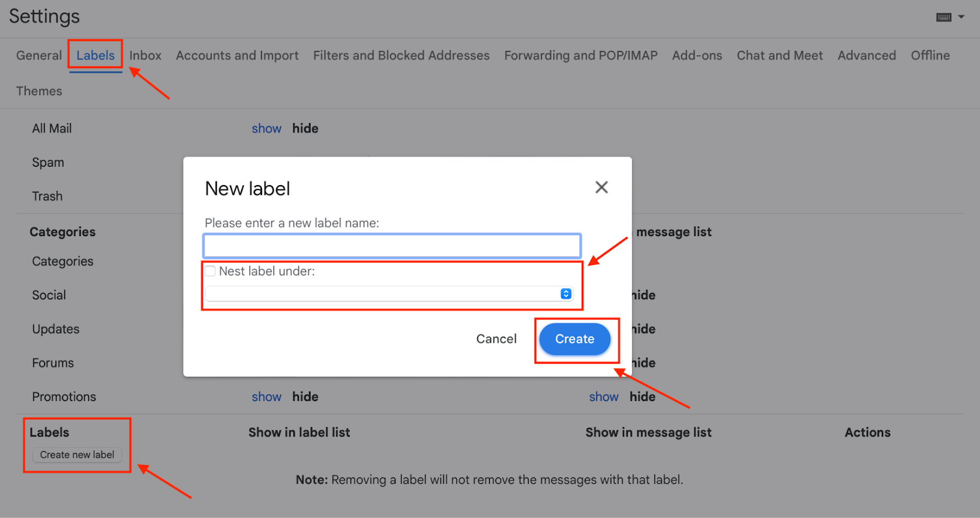Show All Mail in label list
This screenshot has width=980, height=518.
[x=266, y=128]
